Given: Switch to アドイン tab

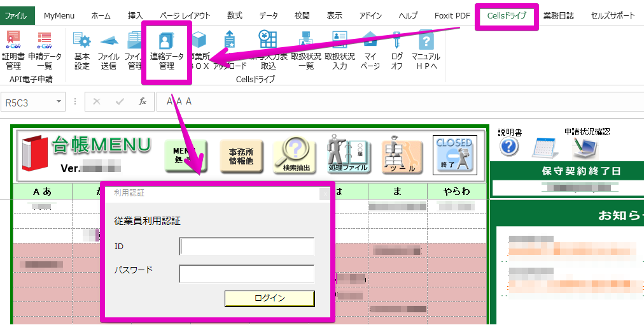Looking at the screenshot, I should [x=370, y=16].
